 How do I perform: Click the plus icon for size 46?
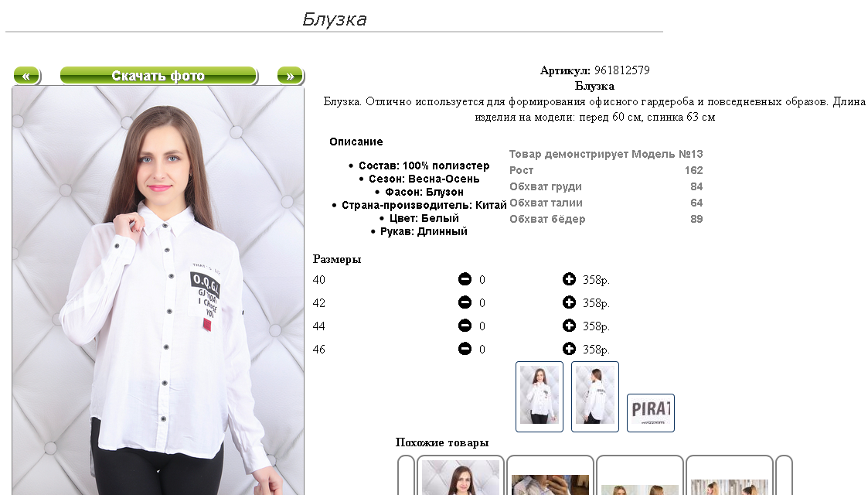(x=569, y=349)
